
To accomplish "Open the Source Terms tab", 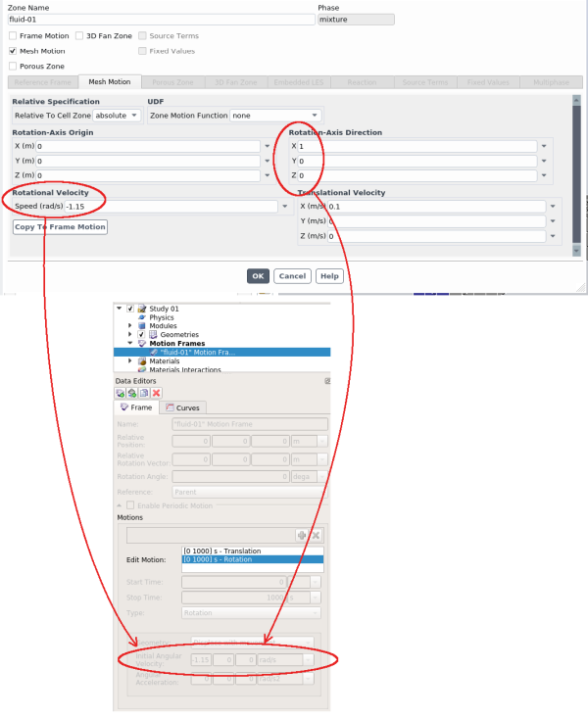I will (425, 82).
